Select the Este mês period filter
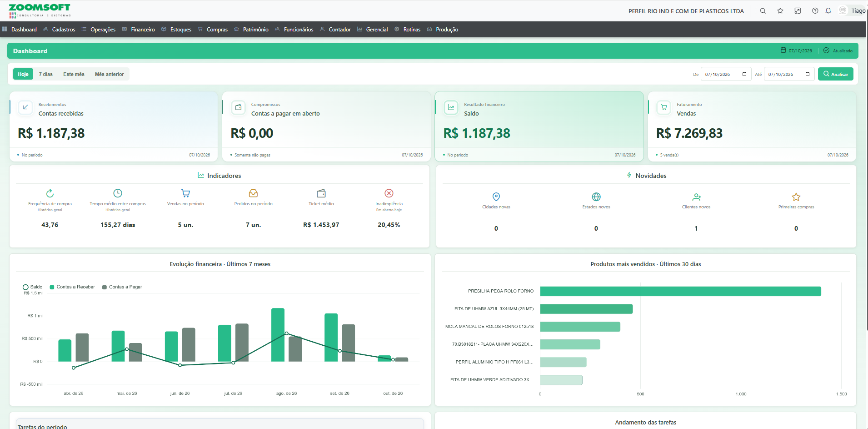The width and height of the screenshot is (868, 429). [x=74, y=74]
